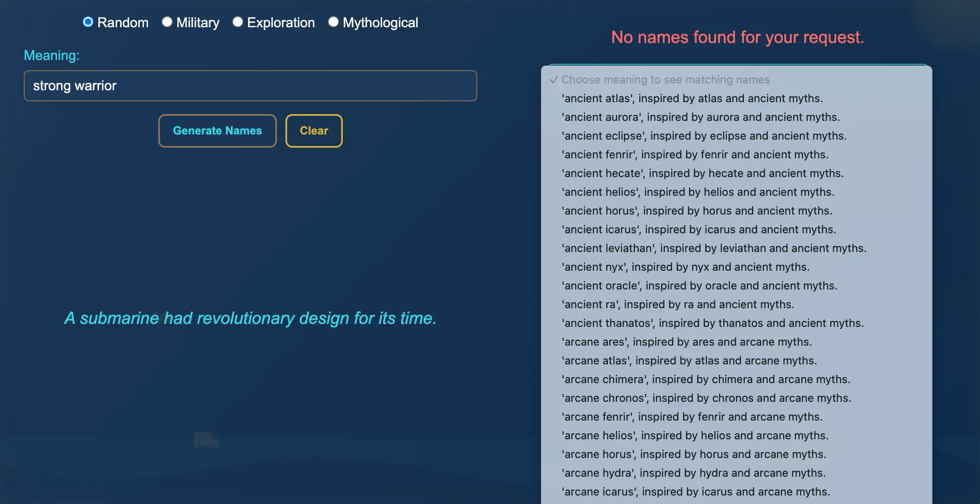Select the 'arcane chronos' entry

point(706,398)
